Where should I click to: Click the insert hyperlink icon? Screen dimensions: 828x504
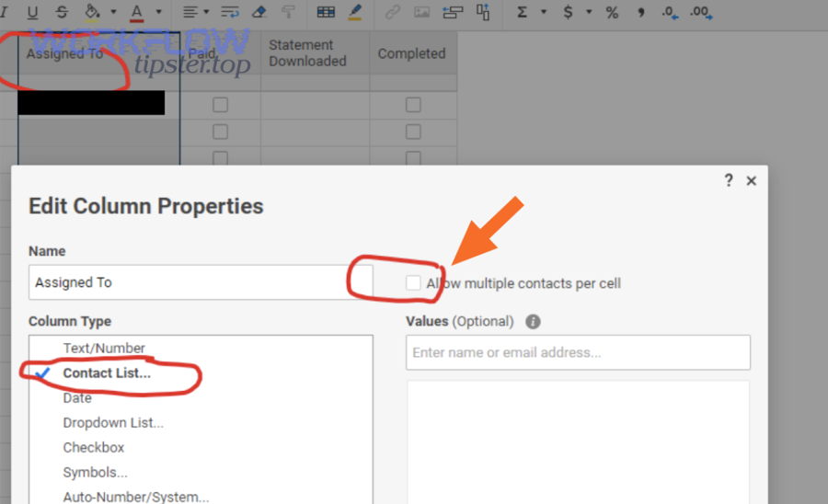click(392, 12)
